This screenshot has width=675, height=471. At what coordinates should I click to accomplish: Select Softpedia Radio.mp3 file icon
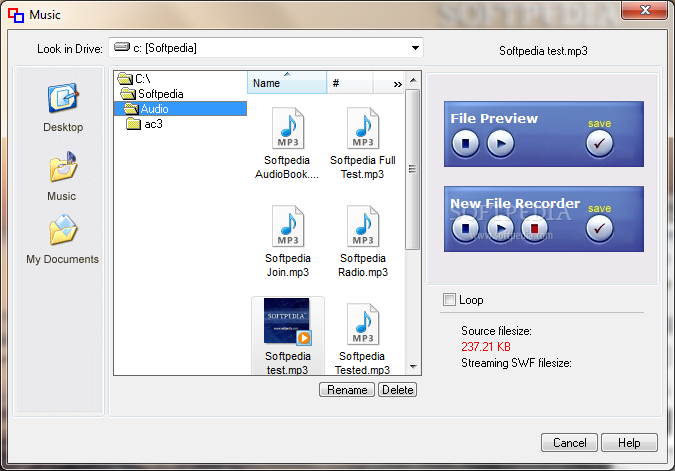click(x=363, y=226)
